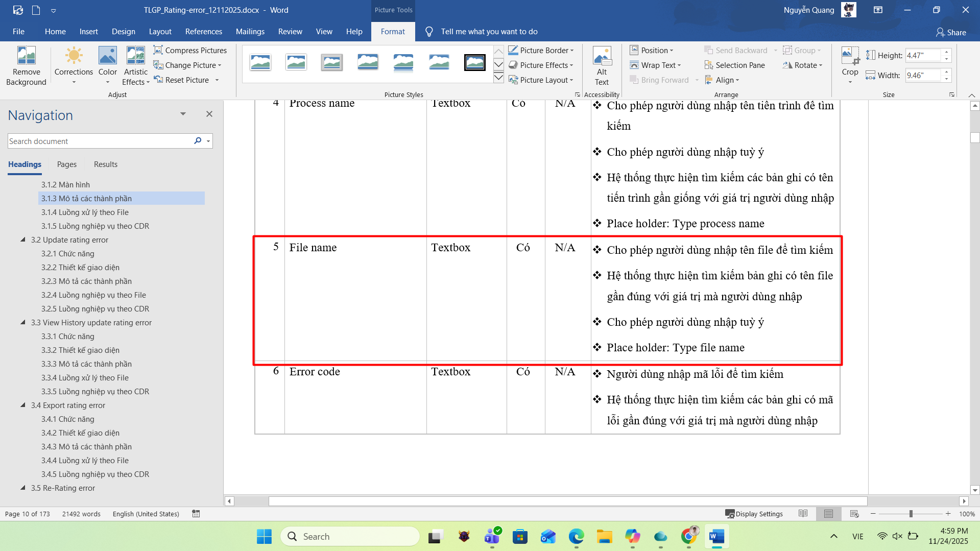The width and height of the screenshot is (980, 551).
Task: Click the Compress Pictures icon
Action: 158,50
